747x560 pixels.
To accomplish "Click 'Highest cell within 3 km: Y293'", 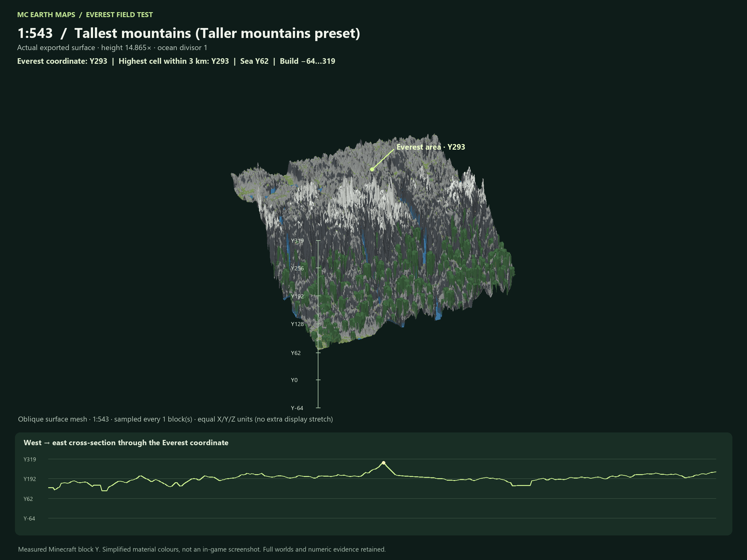I will (x=174, y=61).
